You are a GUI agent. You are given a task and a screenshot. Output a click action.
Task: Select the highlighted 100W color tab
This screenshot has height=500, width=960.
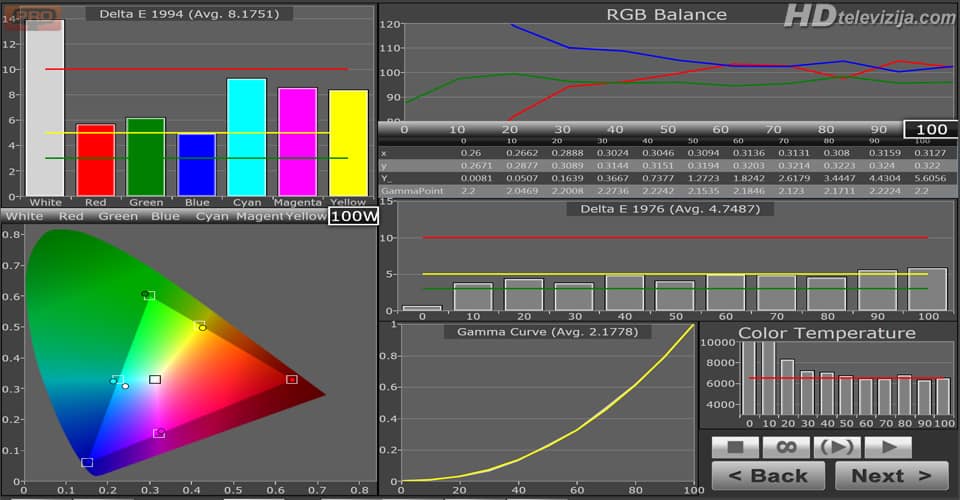coord(352,216)
